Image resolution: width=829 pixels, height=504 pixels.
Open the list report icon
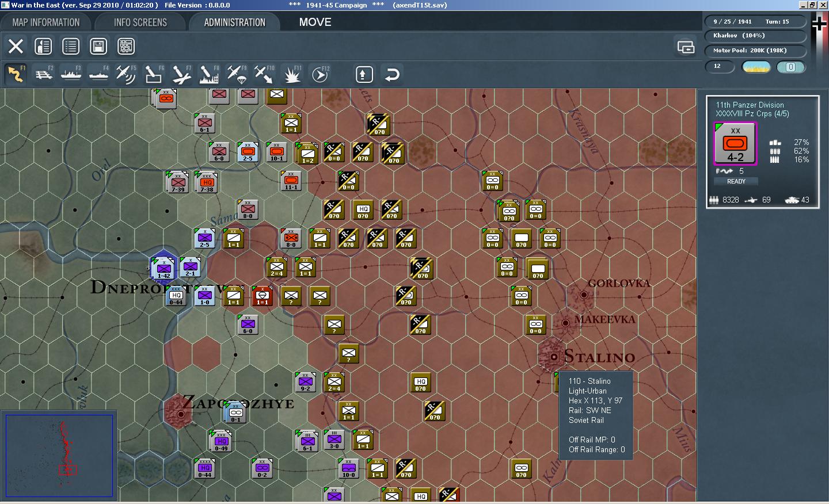click(x=71, y=46)
